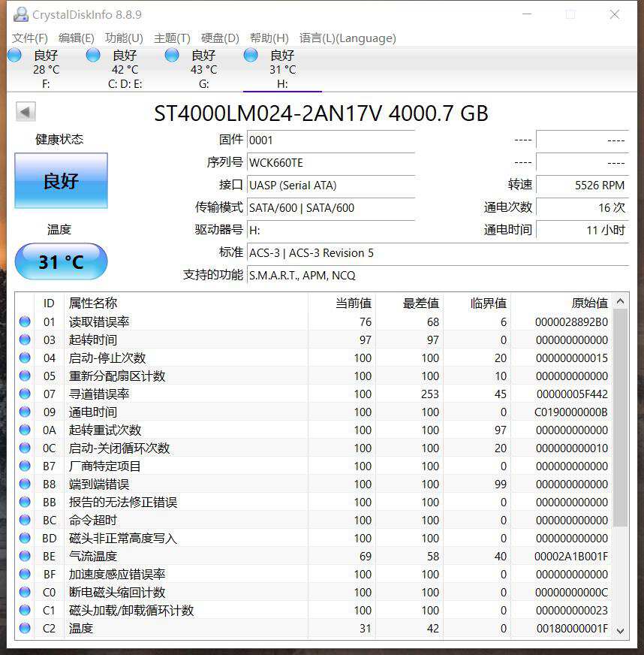Click status orb for attribute B8 端到端错误
This screenshot has height=655, width=644.
(x=25, y=484)
